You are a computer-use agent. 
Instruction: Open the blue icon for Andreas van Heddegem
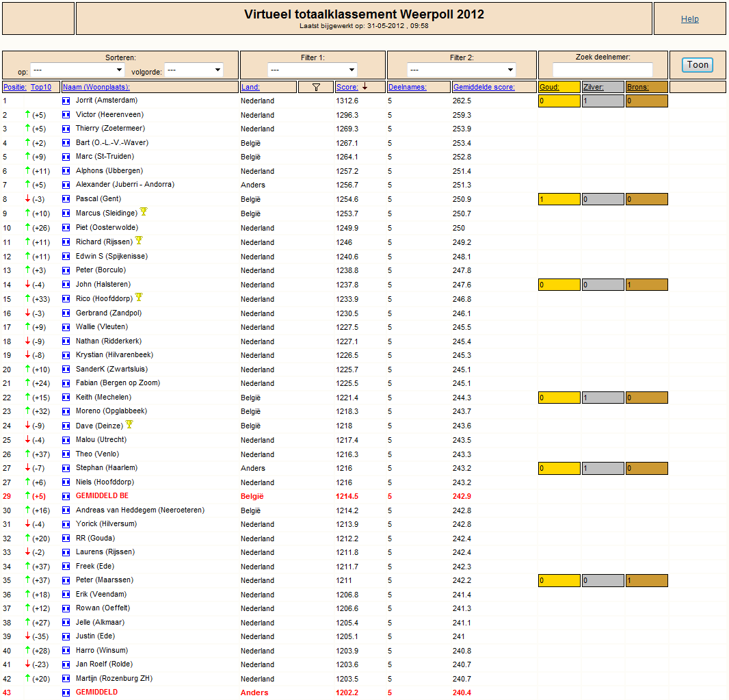66,510
